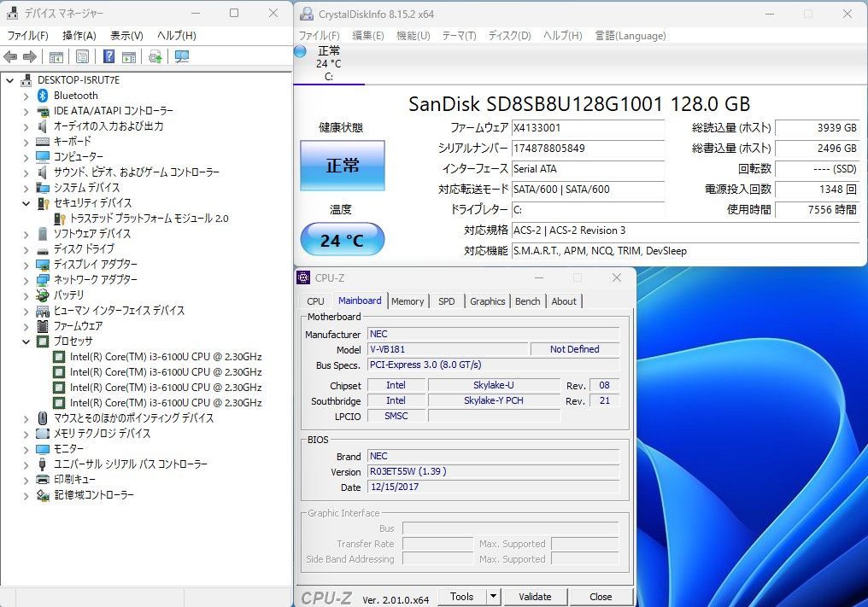This screenshot has width=868, height=607.
Task: Collapse the プロセッサ category
Action: point(26,342)
